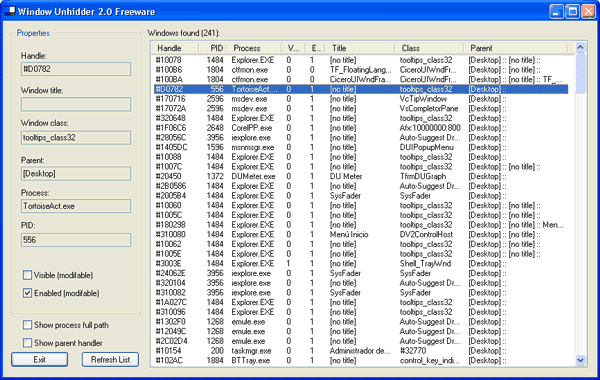Click the E... (enabled) column header
Image resolution: width=600 pixels, height=380 pixels.
click(x=315, y=48)
